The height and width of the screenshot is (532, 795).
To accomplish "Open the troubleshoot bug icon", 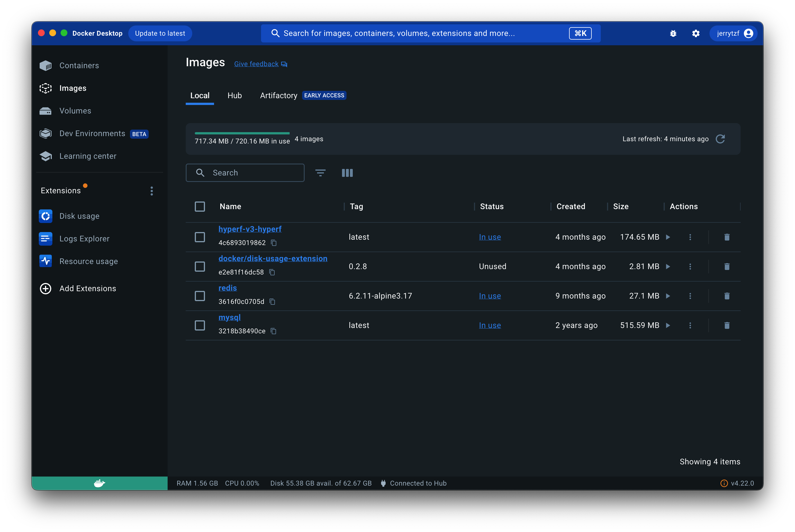I will (x=673, y=33).
